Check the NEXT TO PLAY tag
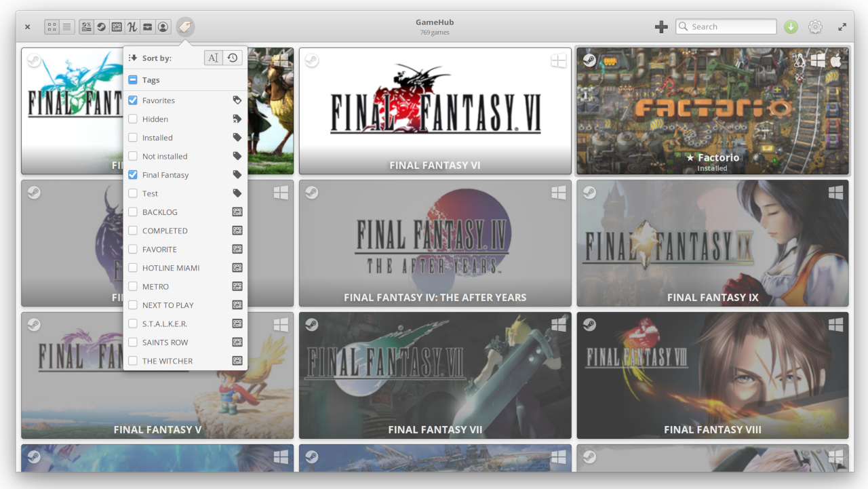Screen dimensions: 868x489 tap(133, 305)
